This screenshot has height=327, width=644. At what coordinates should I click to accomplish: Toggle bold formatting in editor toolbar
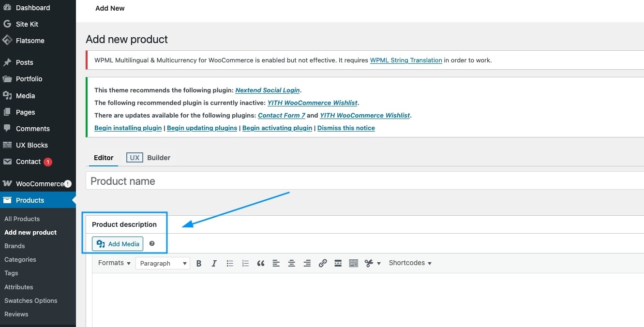[199, 263]
